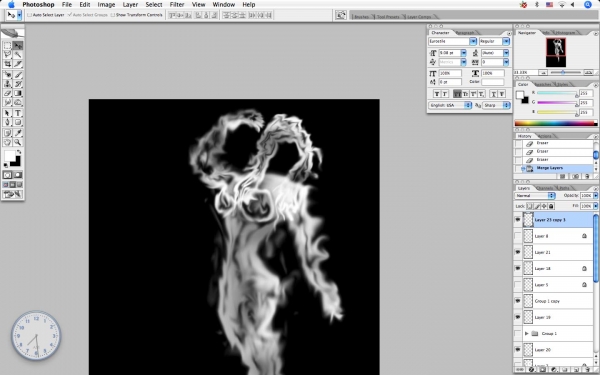The width and height of the screenshot is (600, 375).
Task: Show Layer 5 using visibility box
Action: (x=518, y=285)
